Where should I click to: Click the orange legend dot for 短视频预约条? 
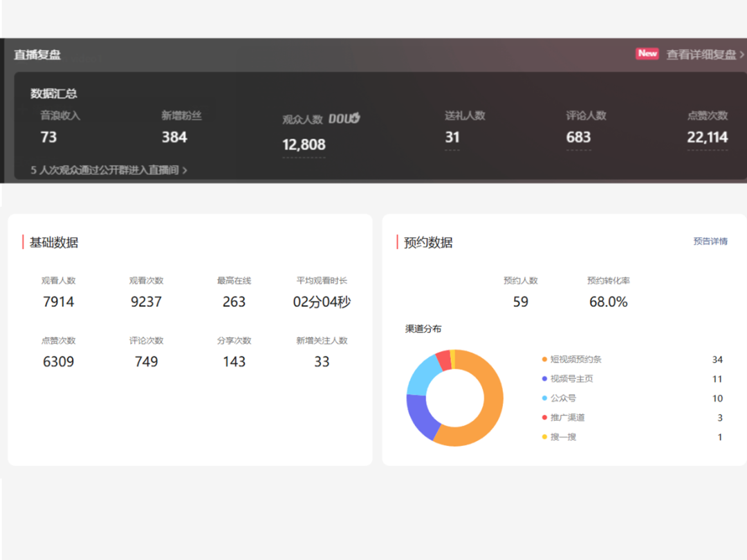[544, 360]
